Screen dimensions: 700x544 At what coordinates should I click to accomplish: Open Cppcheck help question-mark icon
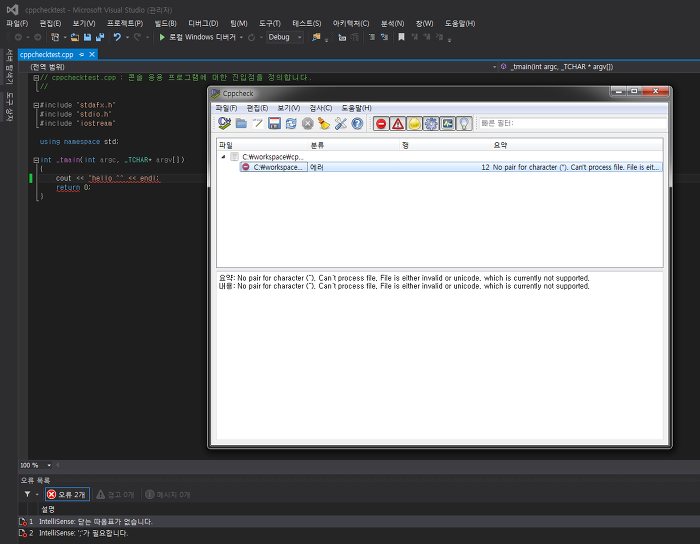[x=357, y=123]
